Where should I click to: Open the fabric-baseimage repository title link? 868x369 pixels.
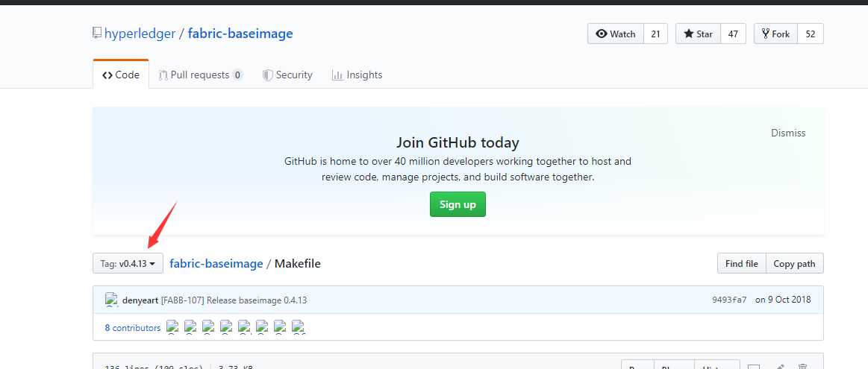[x=240, y=34]
